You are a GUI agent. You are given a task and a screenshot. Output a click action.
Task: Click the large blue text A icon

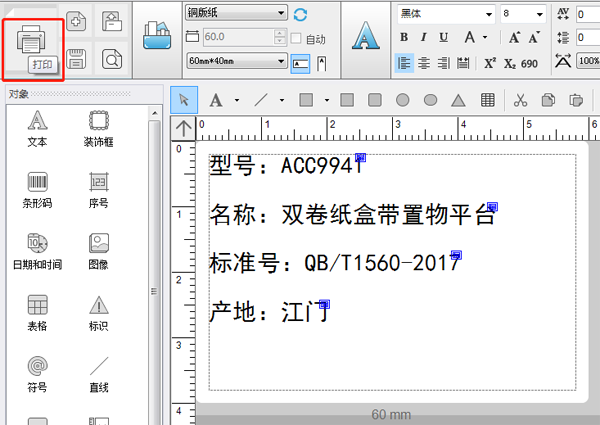coord(365,36)
